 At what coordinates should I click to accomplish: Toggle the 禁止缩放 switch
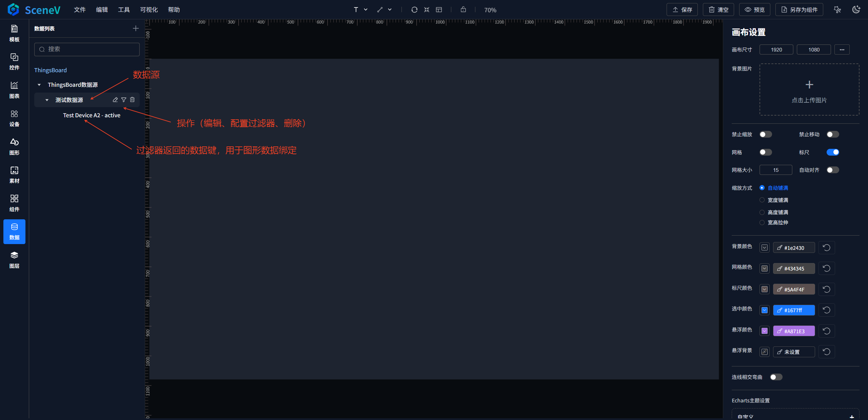pyautogui.click(x=766, y=134)
